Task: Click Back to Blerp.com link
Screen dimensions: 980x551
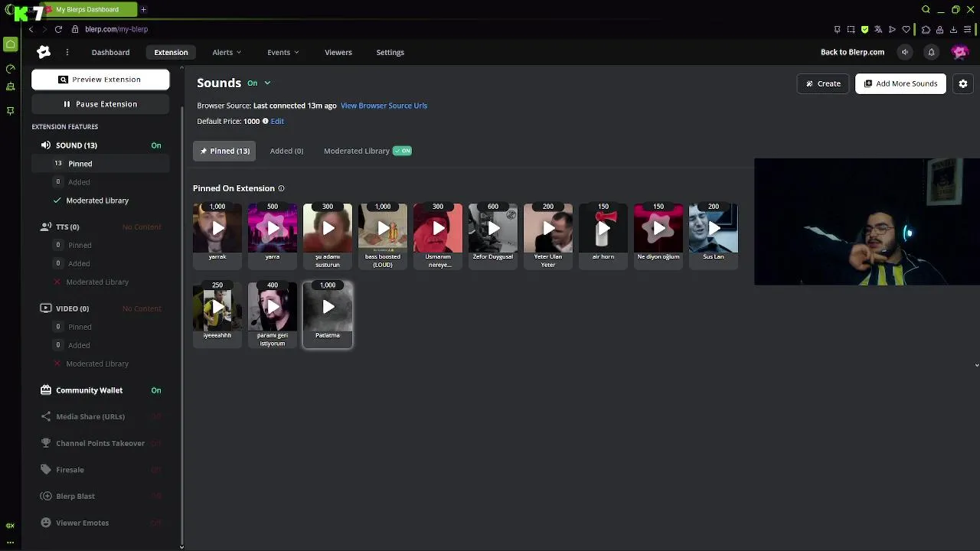Action: click(852, 52)
